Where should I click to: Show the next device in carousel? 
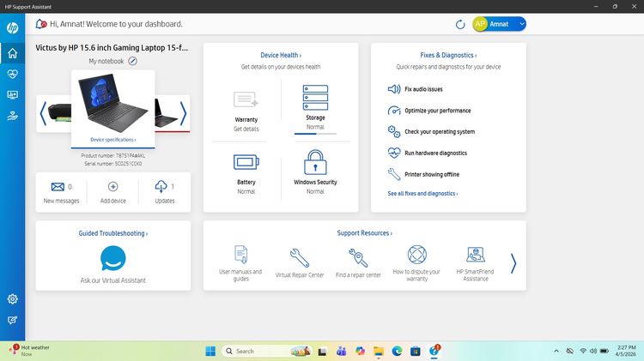click(184, 114)
